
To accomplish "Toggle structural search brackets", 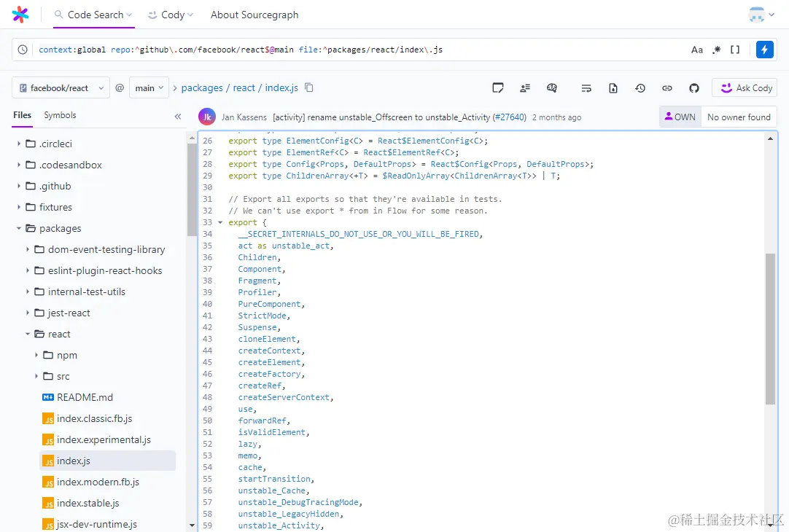I will click(x=735, y=50).
